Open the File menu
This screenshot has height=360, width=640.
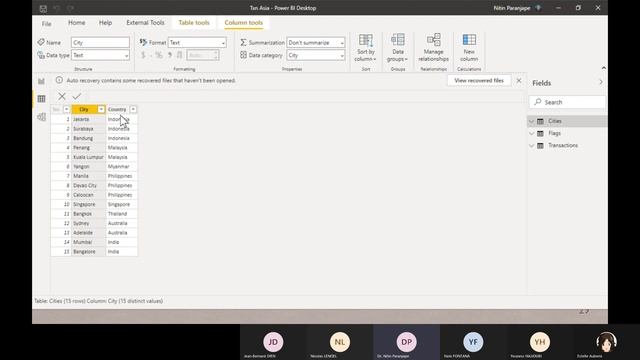click(x=47, y=24)
